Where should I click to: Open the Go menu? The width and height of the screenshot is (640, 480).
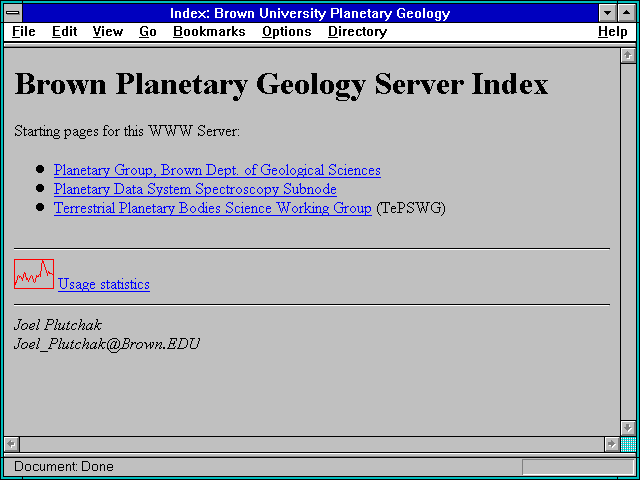(148, 32)
